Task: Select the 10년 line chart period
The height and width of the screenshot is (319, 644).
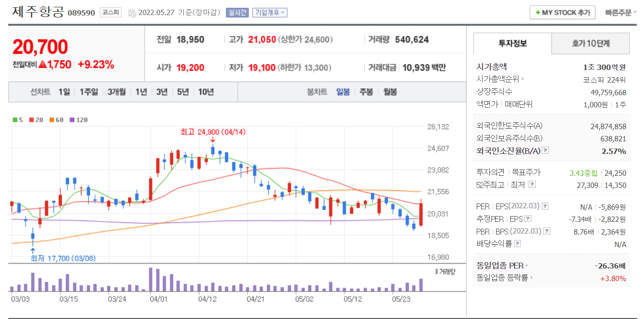Action: pos(206,92)
